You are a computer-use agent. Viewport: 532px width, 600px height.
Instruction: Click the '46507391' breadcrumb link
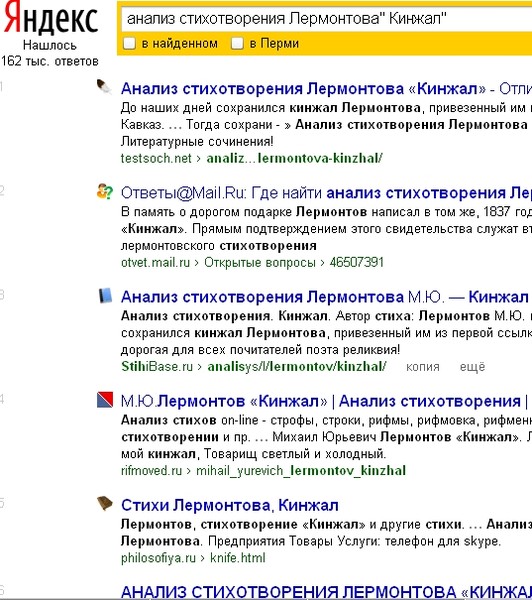tap(356, 262)
